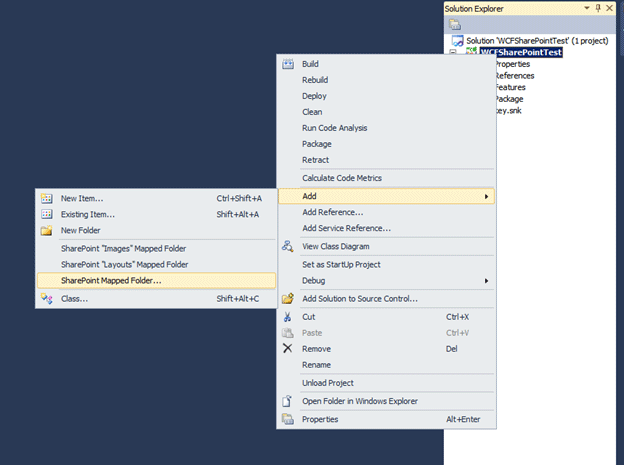Expand the Debug submenu arrow
This screenshot has height=465, width=624.
click(486, 281)
